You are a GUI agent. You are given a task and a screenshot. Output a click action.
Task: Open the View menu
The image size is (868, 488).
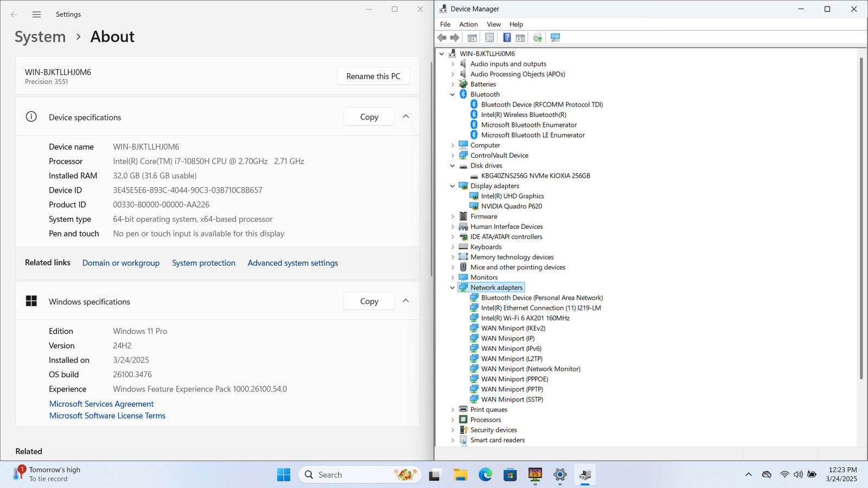tap(494, 24)
